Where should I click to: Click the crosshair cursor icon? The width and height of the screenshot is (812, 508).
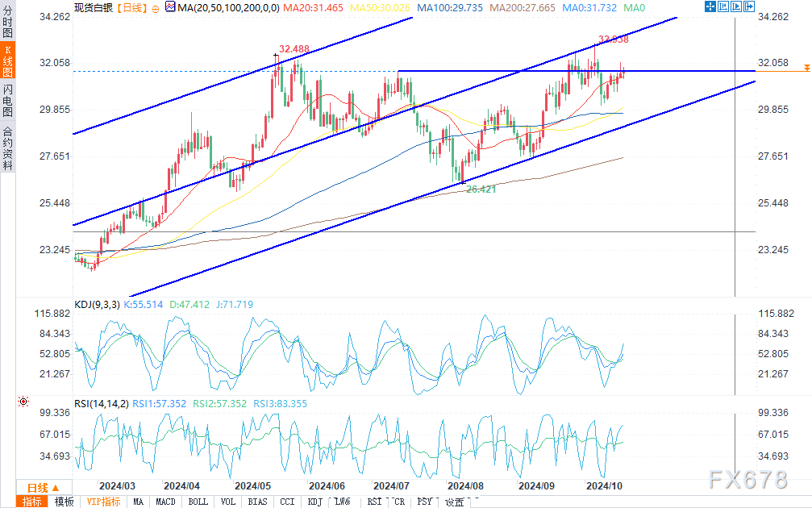(x=710, y=6)
